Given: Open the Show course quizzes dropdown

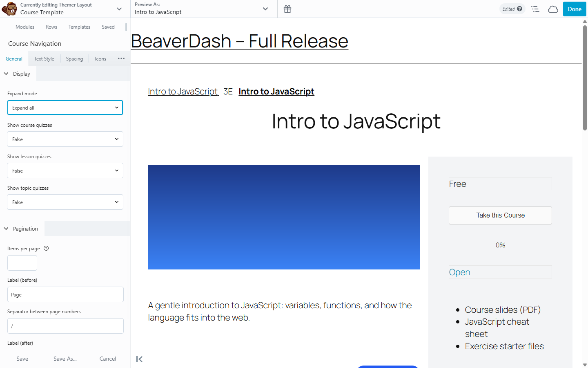Looking at the screenshot, I should coord(65,139).
